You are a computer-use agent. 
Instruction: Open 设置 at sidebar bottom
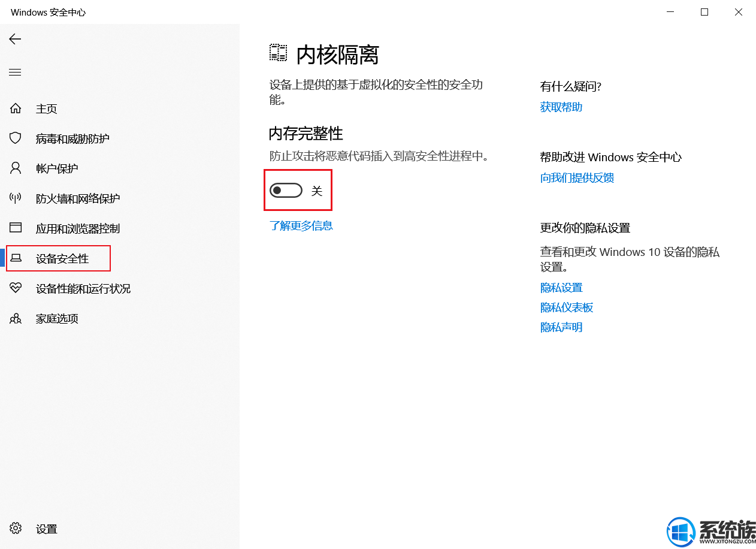47,529
